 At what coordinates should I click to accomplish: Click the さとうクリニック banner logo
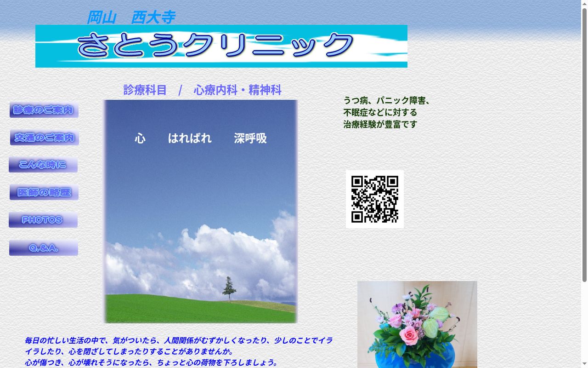[x=221, y=46]
